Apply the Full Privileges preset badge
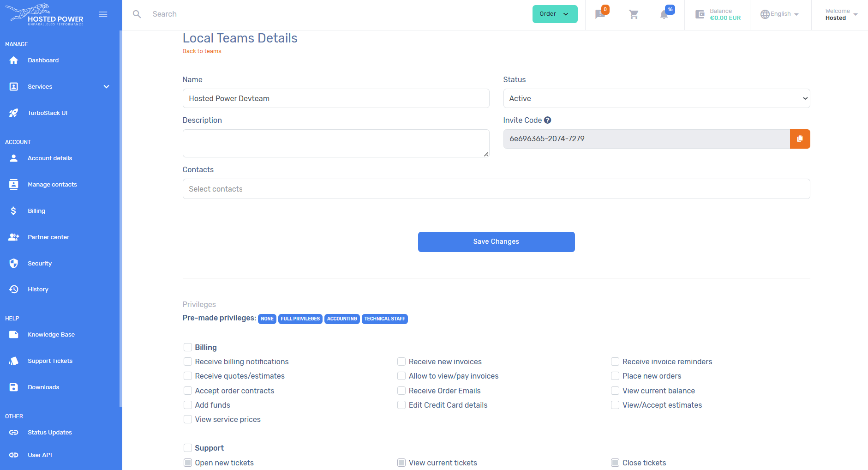868x470 pixels. click(x=300, y=319)
